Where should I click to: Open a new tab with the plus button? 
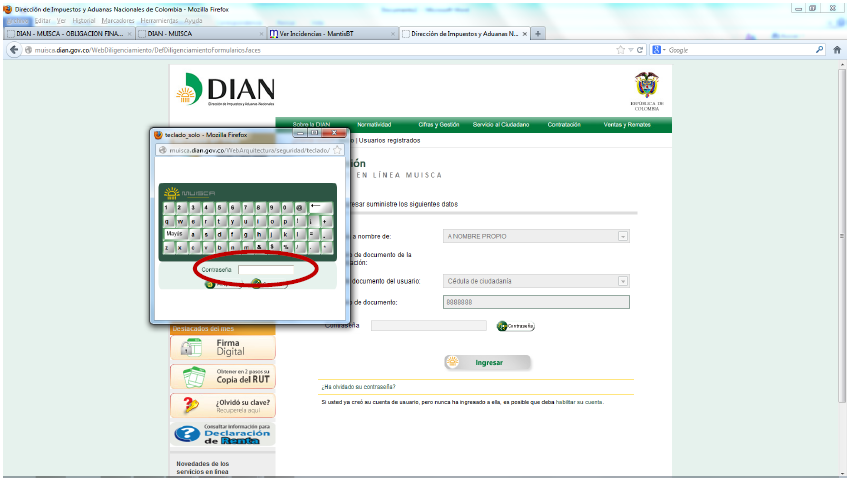(538, 34)
